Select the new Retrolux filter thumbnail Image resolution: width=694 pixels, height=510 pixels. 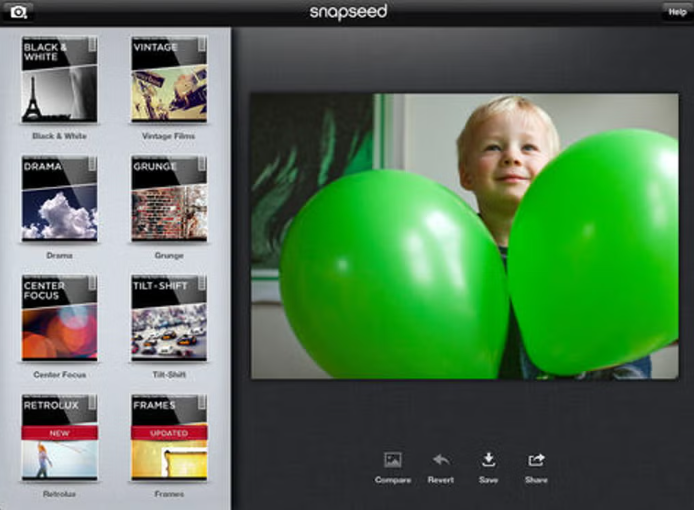coord(59,437)
